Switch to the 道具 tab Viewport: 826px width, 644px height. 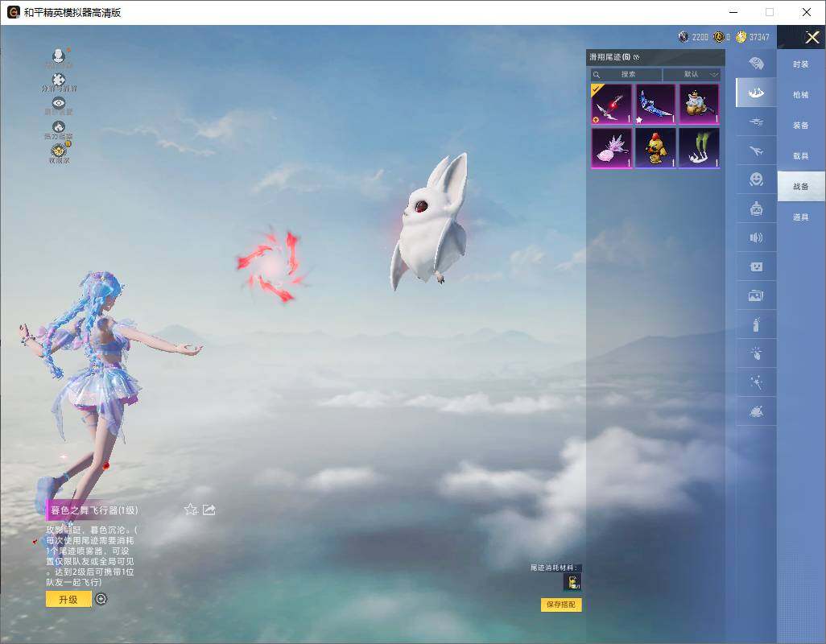pyautogui.click(x=801, y=217)
